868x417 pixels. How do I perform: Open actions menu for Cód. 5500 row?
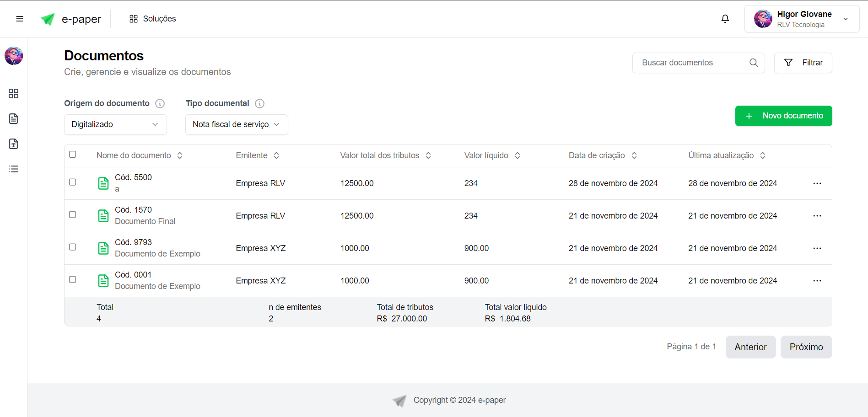coord(817,183)
